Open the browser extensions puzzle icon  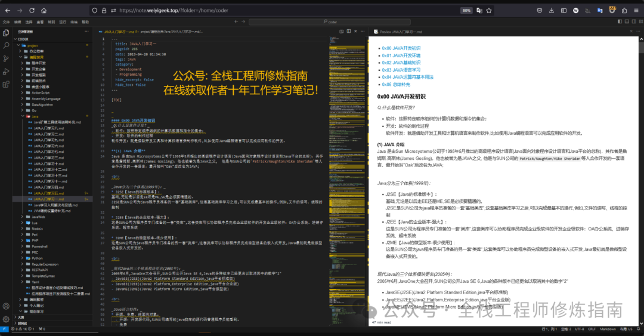click(x=624, y=11)
